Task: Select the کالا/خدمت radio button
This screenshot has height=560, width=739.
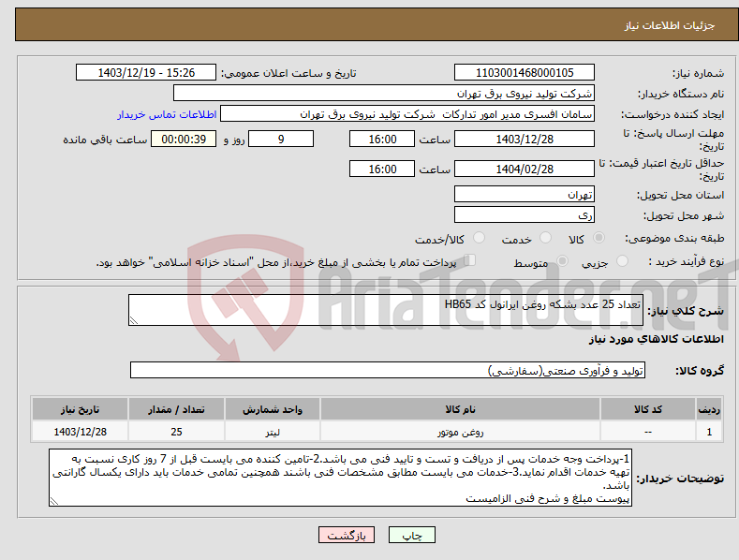Action: click(x=479, y=238)
